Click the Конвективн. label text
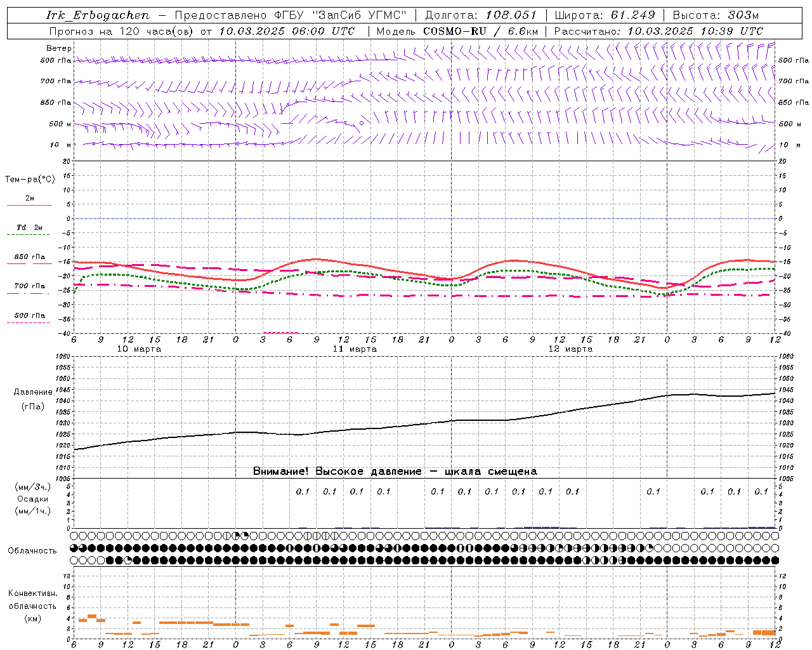The height and width of the screenshot is (650, 812). [33, 594]
